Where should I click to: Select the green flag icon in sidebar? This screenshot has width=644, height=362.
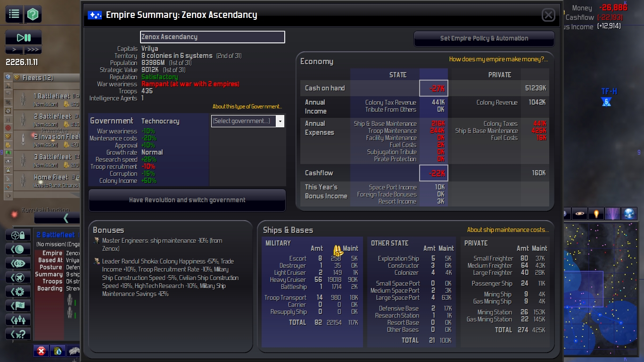[8, 153]
